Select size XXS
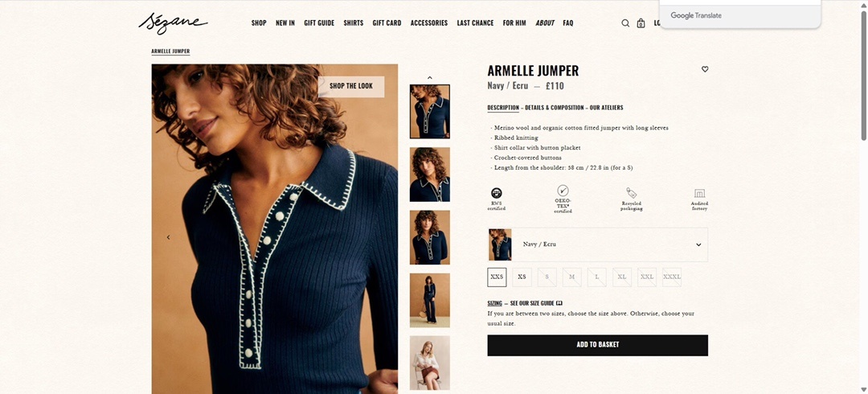 pyautogui.click(x=497, y=277)
